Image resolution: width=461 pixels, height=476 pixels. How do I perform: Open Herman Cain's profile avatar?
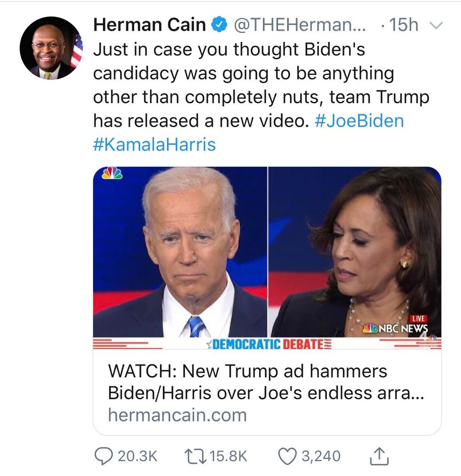(51, 48)
